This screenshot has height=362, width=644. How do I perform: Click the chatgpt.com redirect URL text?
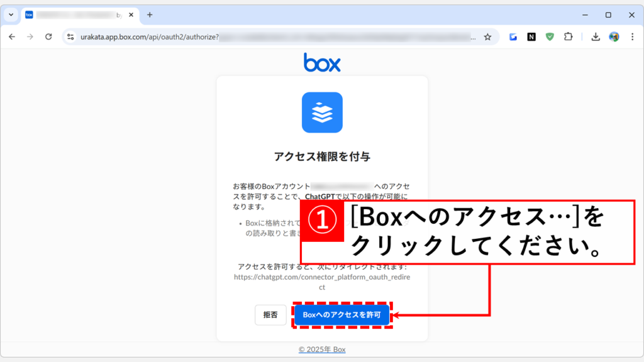point(322,282)
